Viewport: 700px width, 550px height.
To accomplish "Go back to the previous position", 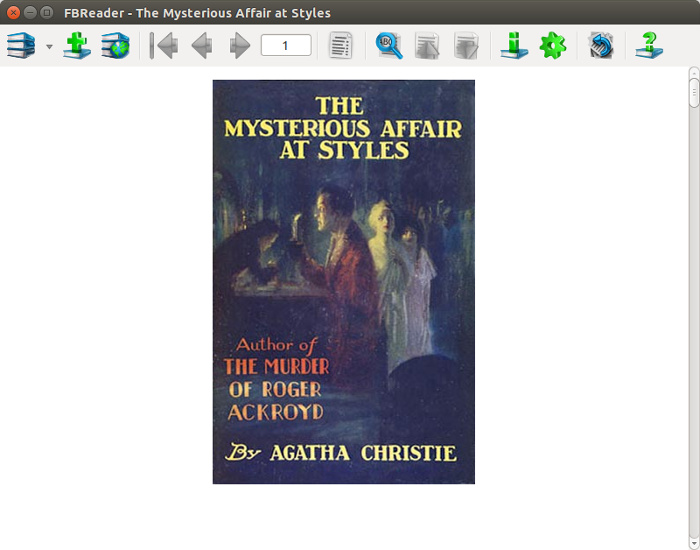I will 202,45.
